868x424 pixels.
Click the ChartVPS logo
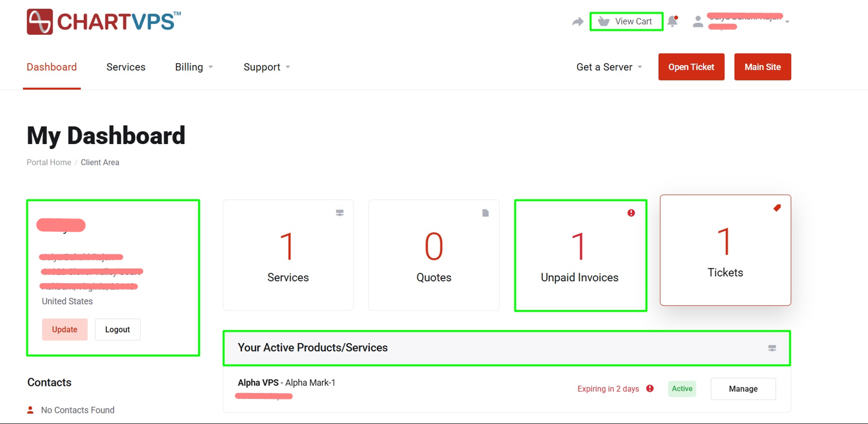coord(104,22)
